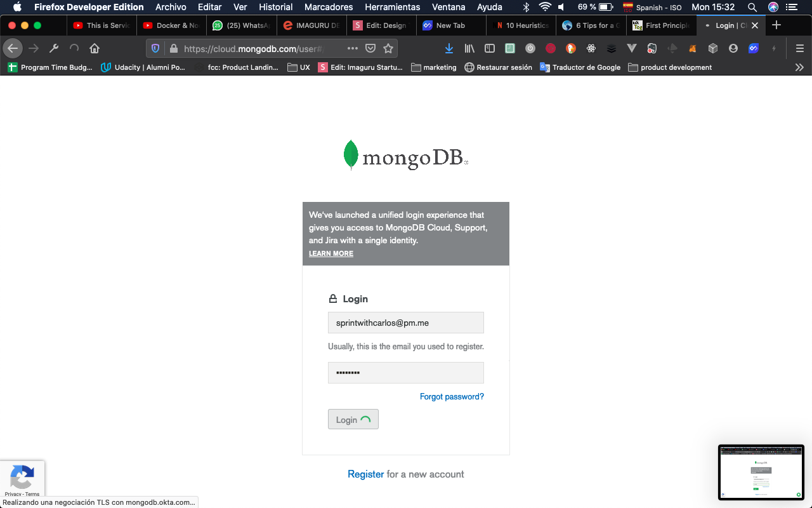
Task: Go to the Firefox home page
Action: click(x=95, y=48)
